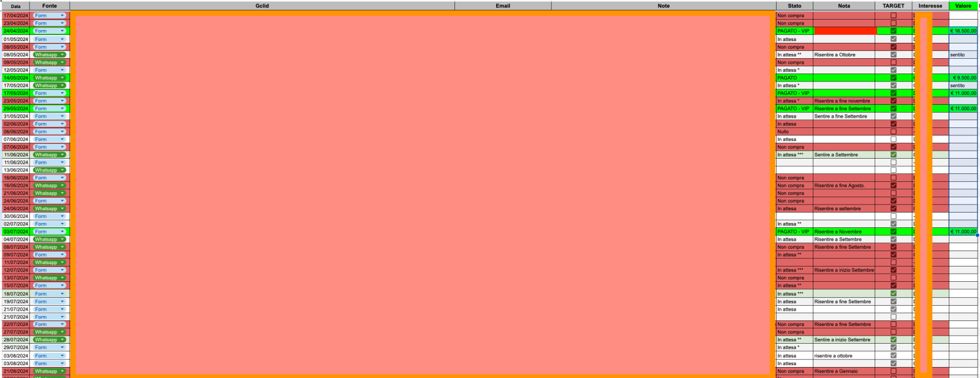The width and height of the screenshot is (980, 378).
Task: Check TARGET checkbox in 17/04/2024 row
Action: click(893, 16)
